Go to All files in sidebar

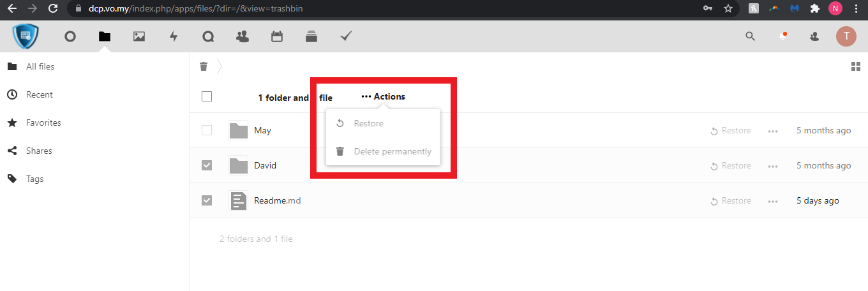click(x=40, y=66)
